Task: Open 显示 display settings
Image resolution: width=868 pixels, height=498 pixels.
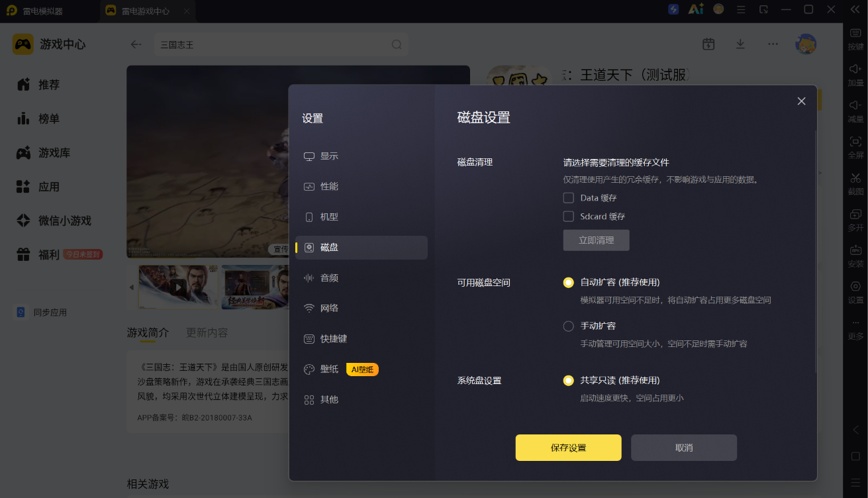Action: pyautogui.click(x=362, y=156)
